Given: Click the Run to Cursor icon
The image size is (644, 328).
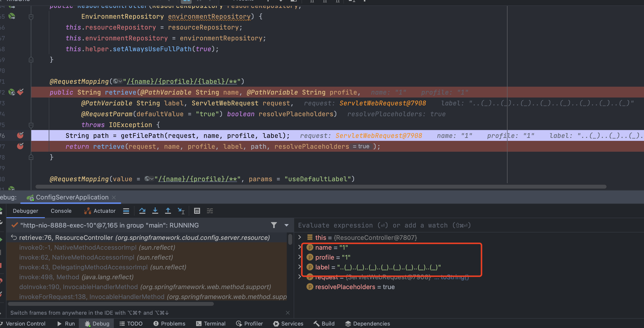Looking at the screenshot, I should pyautogui.click(x=181, y=211).
